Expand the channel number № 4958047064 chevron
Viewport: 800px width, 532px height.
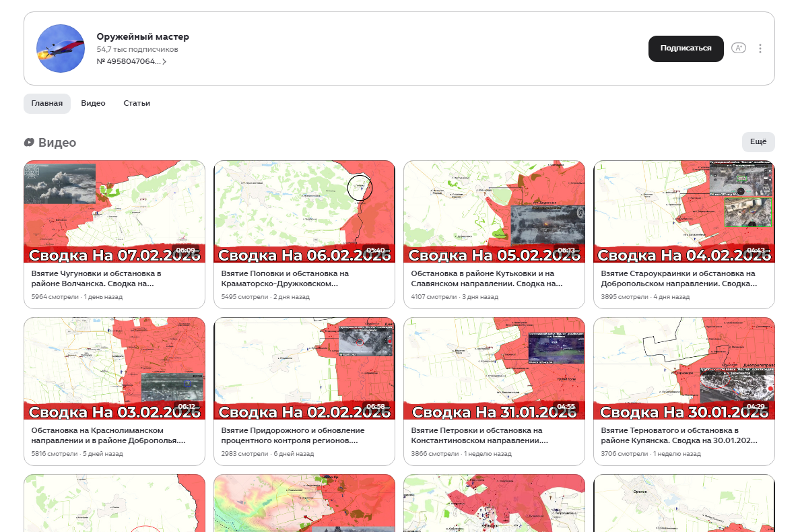click(x=164, y=61)
